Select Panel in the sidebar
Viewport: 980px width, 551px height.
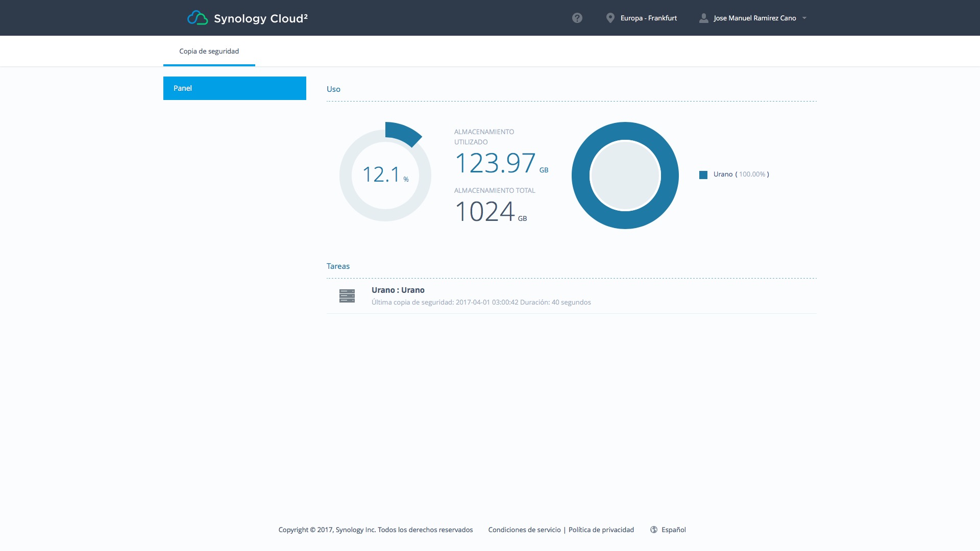pyautogui.click(x=235, y=88)
